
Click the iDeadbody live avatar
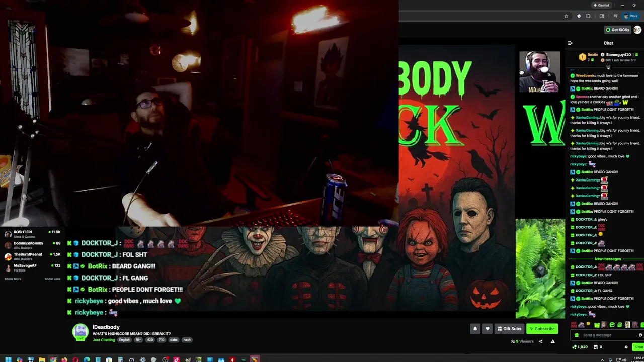[x=80, y=332]
